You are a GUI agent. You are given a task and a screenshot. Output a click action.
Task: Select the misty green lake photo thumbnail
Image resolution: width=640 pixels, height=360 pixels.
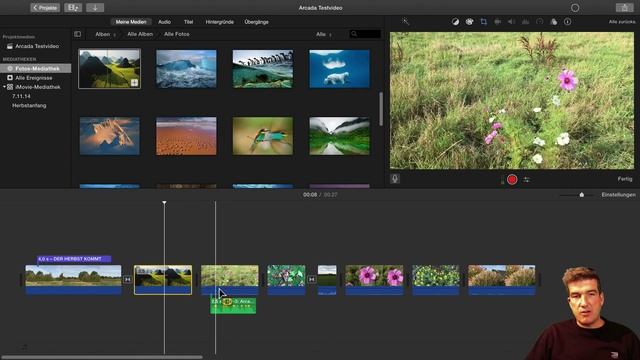pos(339,136)
